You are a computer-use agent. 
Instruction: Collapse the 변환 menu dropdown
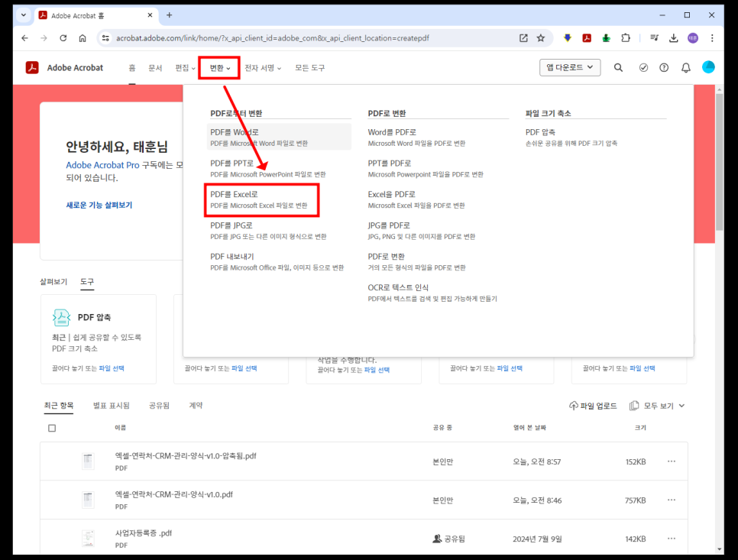click(x=220, y=68)
